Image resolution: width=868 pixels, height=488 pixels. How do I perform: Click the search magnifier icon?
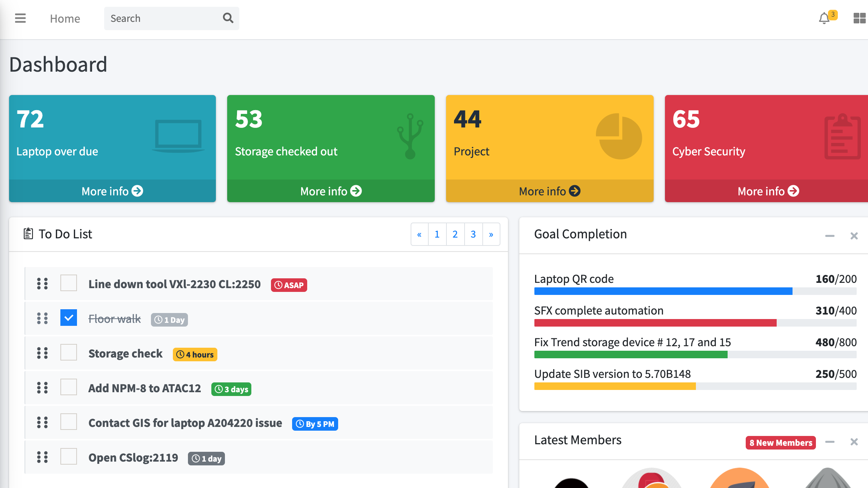click(x=228, y=18)
